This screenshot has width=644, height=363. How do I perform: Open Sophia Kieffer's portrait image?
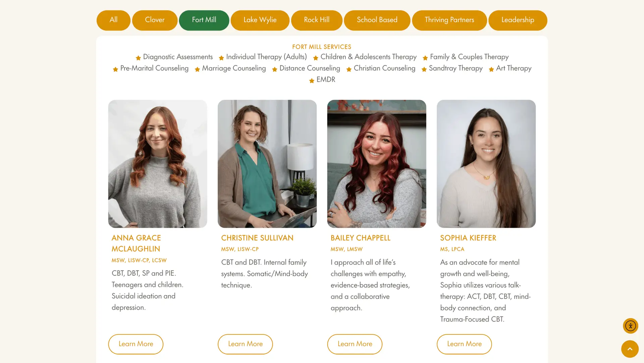(486, 164)
